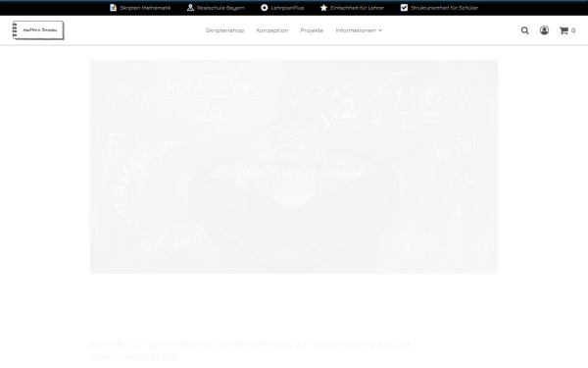Click the Einfachheit für Lehrer text

[x=357, y=8]
